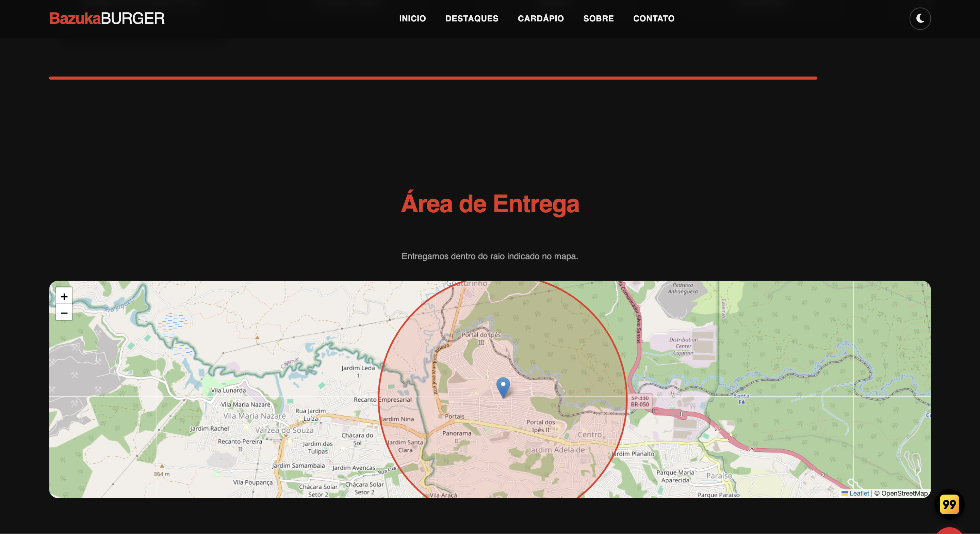Toggle dark mode with the moon icon

(x=920, y=18)
